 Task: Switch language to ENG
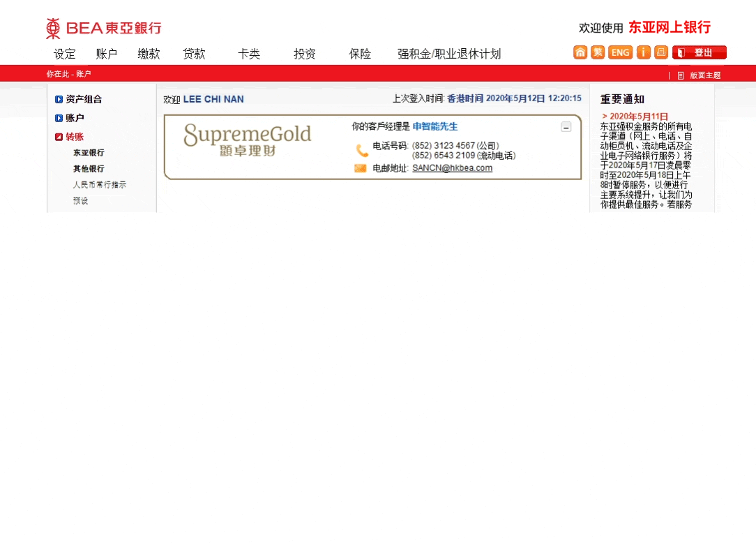620,52
